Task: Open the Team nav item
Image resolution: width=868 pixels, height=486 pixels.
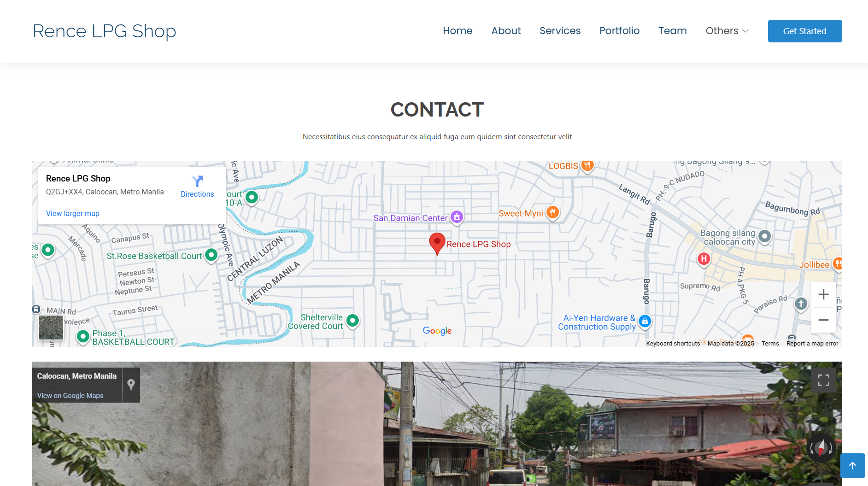Action: coord(672,31)
